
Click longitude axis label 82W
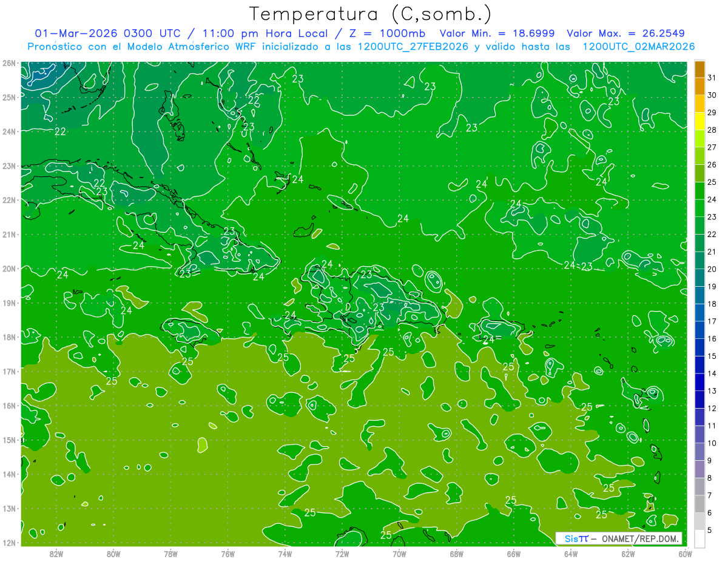point(56,554)
